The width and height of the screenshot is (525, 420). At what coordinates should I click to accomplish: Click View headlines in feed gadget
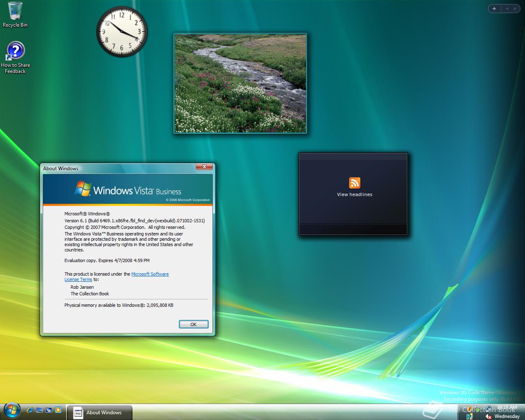pyautogui.click(x=354, y=194)
